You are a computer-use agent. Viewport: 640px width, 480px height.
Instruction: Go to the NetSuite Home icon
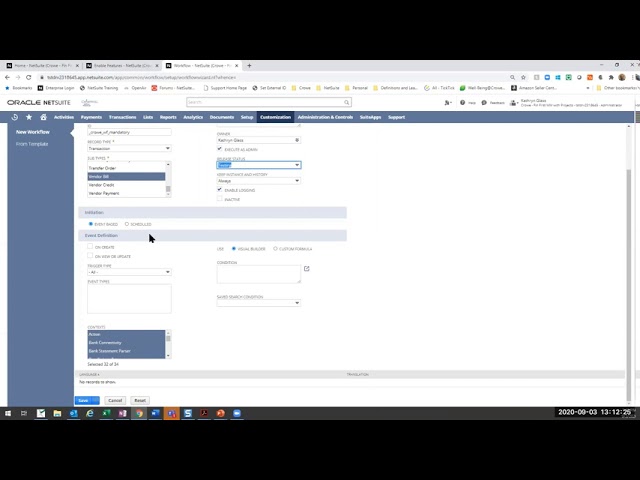(x=43, y=117)
